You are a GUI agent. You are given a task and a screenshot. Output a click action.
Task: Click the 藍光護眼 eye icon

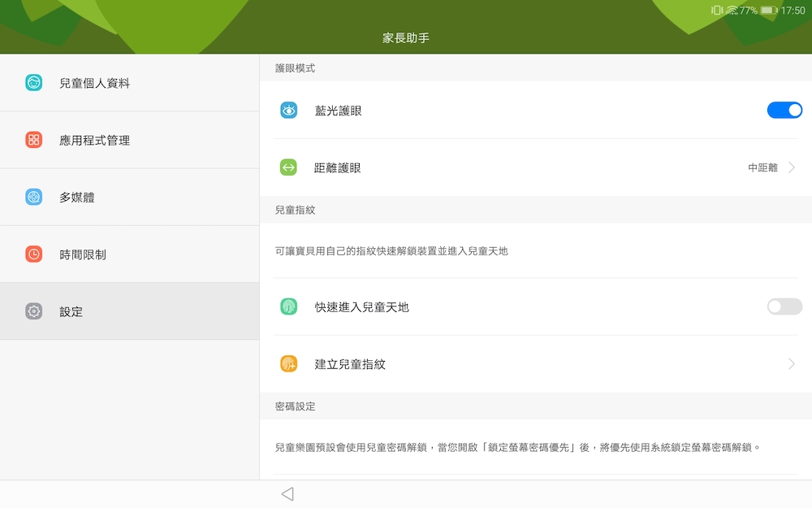coord(289,111)
